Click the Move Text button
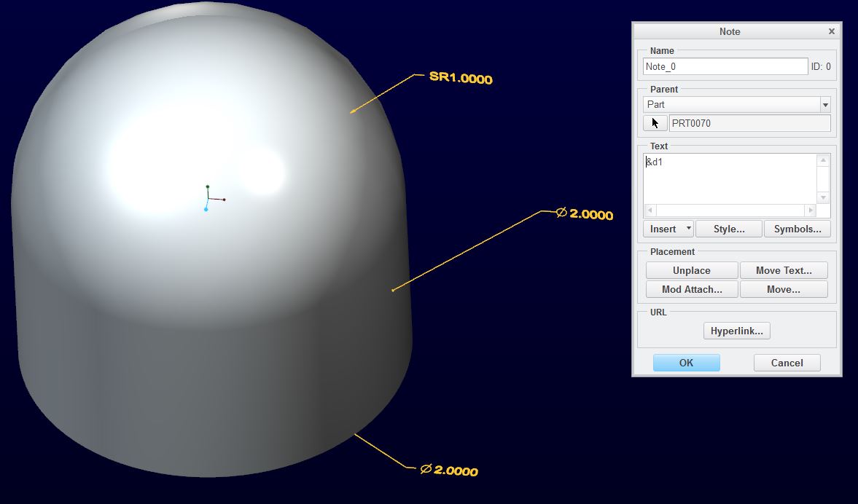The height and width of the screenshot is (504, 858). 784,271
